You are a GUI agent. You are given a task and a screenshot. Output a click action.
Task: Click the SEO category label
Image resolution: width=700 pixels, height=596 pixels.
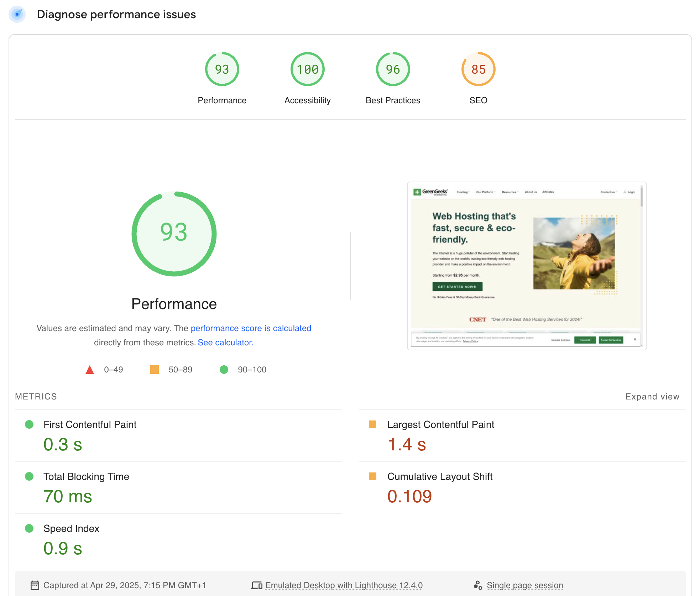[x=478, y=100]
